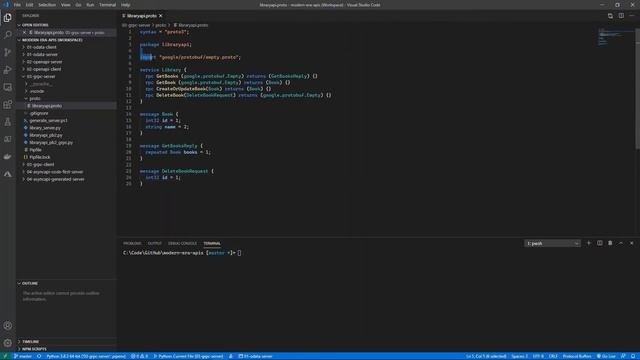Open the Terminal menu
This screenshot has height=360, width=640.
(107, 5)
